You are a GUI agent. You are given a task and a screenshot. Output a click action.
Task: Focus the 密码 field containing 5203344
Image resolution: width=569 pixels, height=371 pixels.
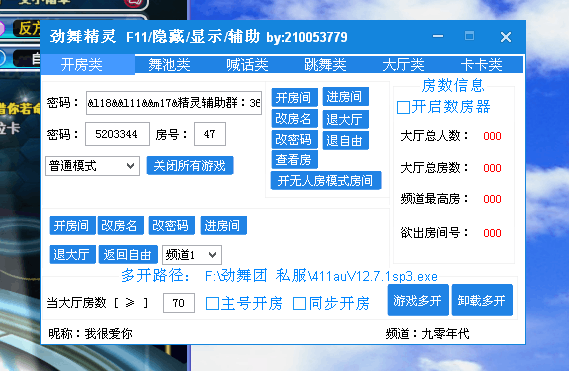117,134
